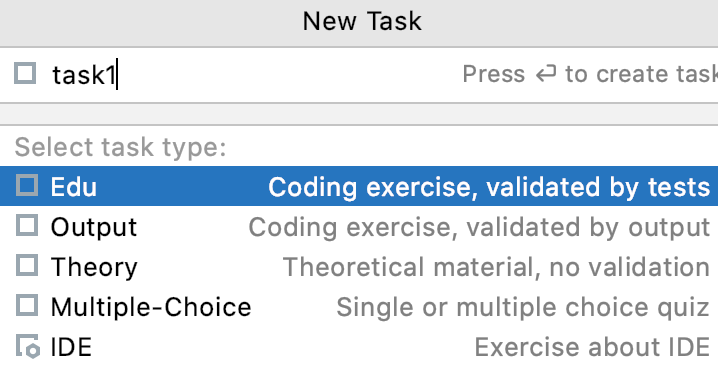Click the Multiple-Choice task type icon
This screenshot has width=718, height=366.
pos(27,306)
